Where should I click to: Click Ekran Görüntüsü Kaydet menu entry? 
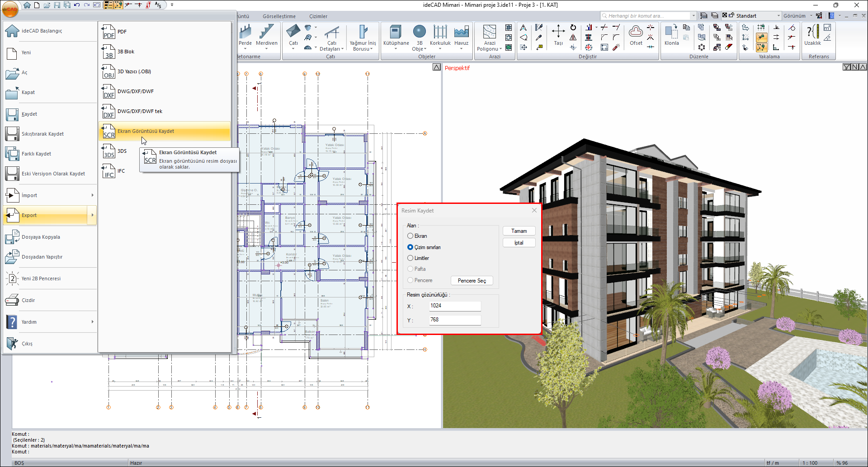click(x=165, y=131)
